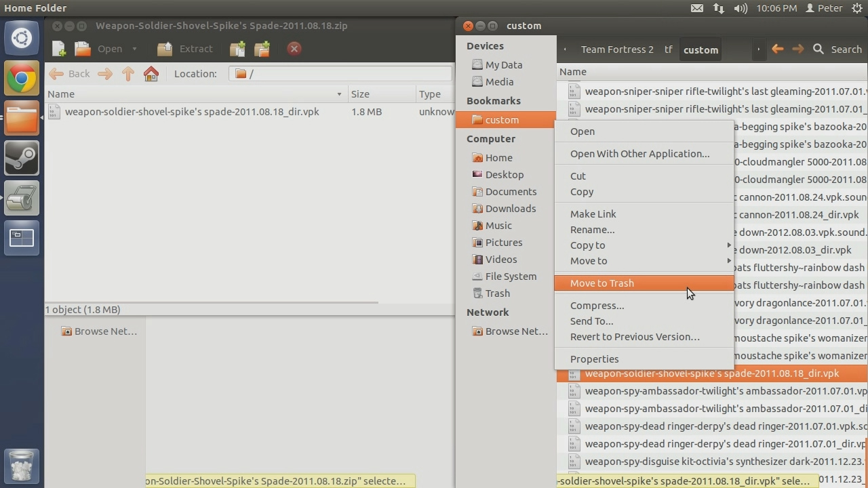Screen dimensions: 868x488
Task: Create new archive icon in Archive Manager
Action: pos(59,49)
